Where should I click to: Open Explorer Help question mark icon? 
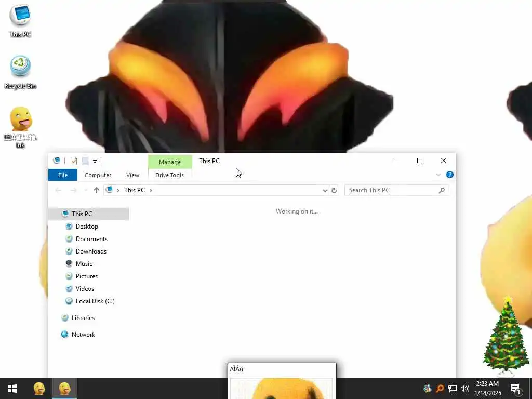(x=450, y=175)
